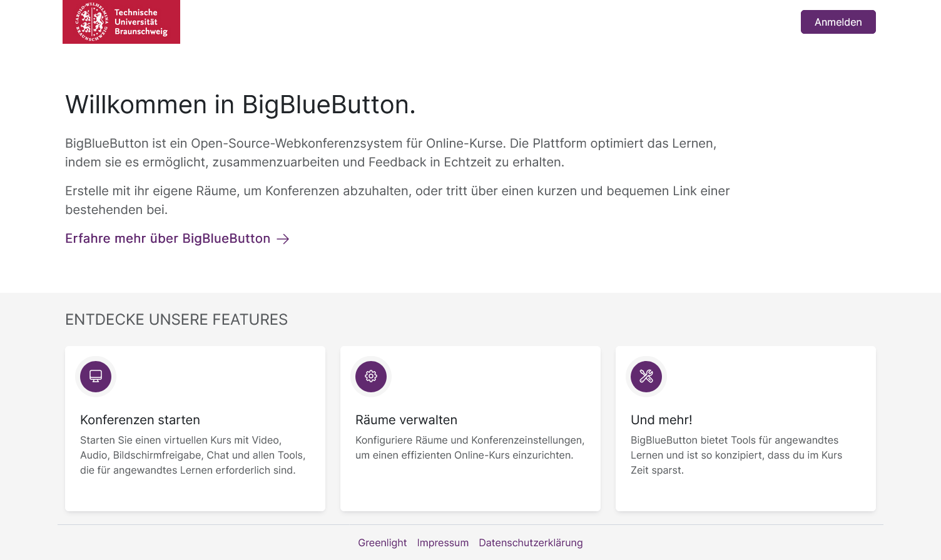
Task: Click the description starting 'BigBlueButton bietet Tools'
Action: [736, 455]
